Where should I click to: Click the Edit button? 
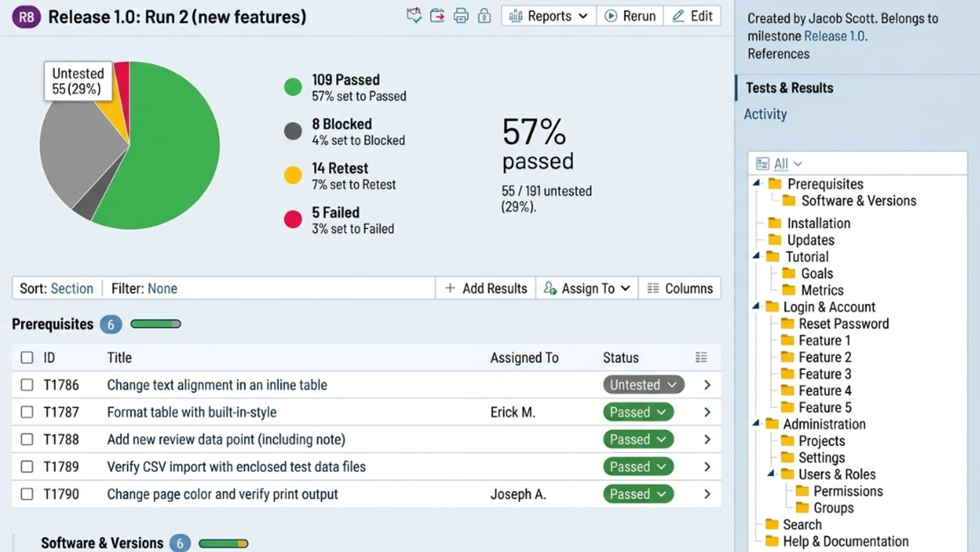tap(692, 16)
